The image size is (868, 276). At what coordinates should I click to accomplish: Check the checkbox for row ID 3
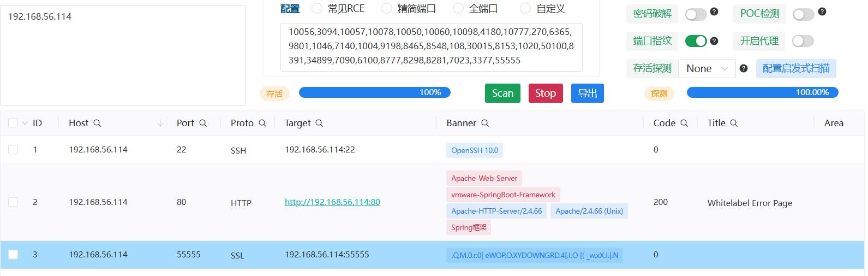pos(13,255)
